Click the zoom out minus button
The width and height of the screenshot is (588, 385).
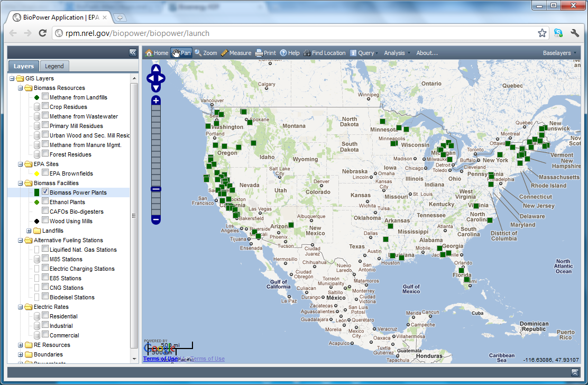click(156, 219)
